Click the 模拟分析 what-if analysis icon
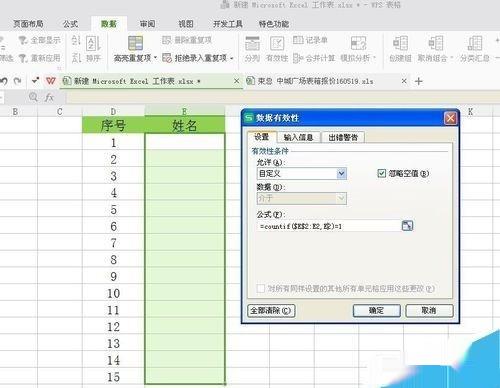Image resolution: width=500 pixels, height=388 pixels. 358,44
